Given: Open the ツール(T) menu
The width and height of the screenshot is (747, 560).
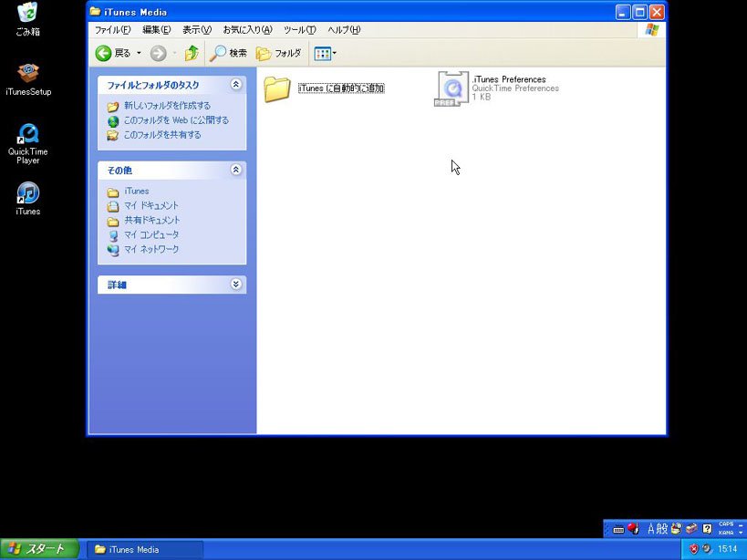Looking at the screenshot, I should (300, 29).
